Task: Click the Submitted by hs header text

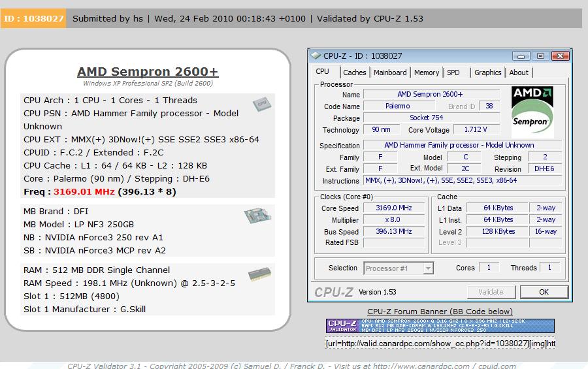Action: tap(108, 18)
